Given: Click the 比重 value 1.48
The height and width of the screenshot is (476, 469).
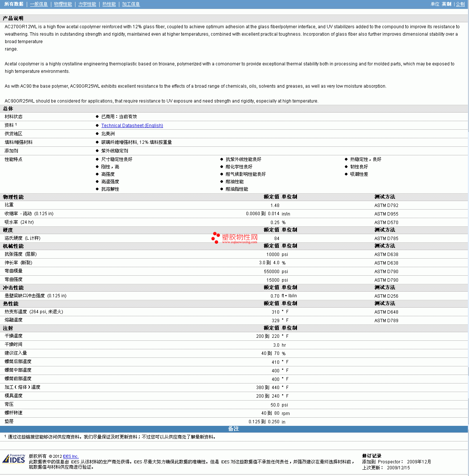Looking at the screenshot, I should pyautogui.click(x=275, y=205).
